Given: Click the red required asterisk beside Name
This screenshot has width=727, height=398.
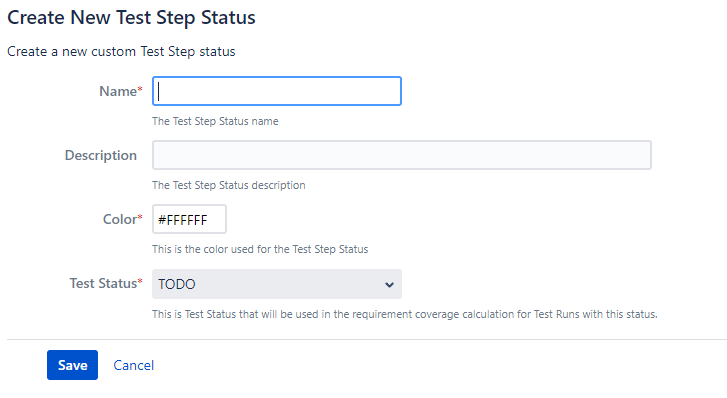Looking at the screenshot, I should click(140, 88).
